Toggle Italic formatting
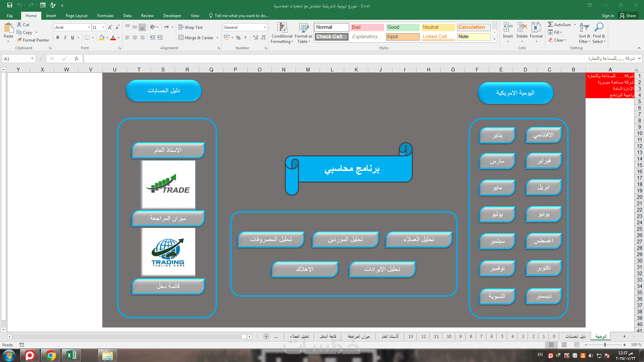Image resolution: width=644 pixels, height=362 pixels. point(65,38)
